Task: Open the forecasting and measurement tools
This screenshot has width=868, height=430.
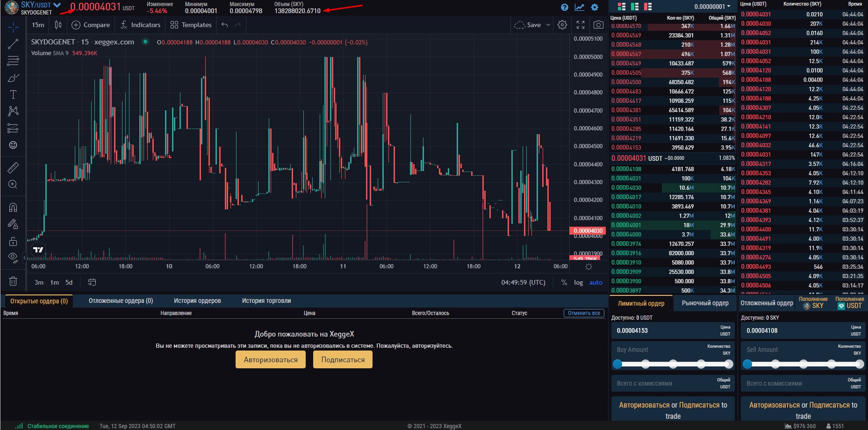Action: click(13, 128)
